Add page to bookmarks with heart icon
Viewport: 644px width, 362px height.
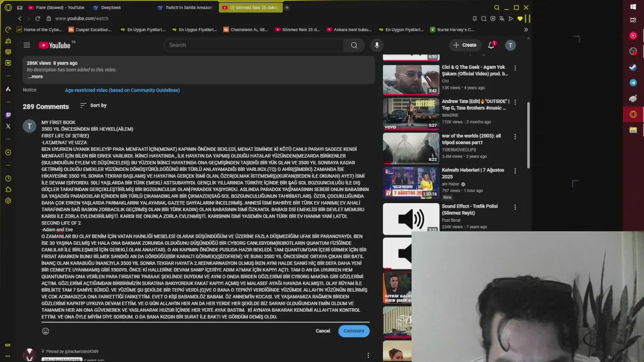tap(520, 19)
